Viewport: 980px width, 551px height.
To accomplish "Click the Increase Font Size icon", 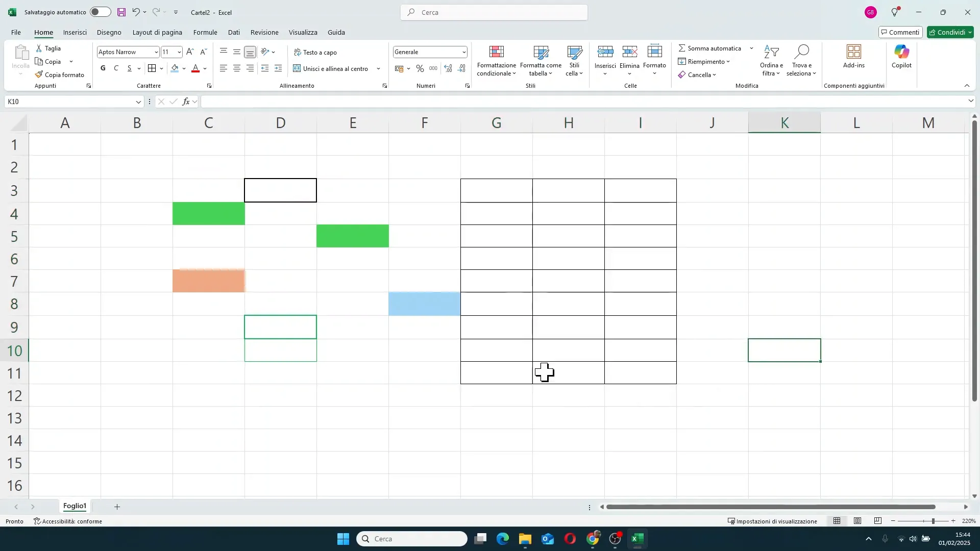I will pyautogui.click(x=190, y=52).
